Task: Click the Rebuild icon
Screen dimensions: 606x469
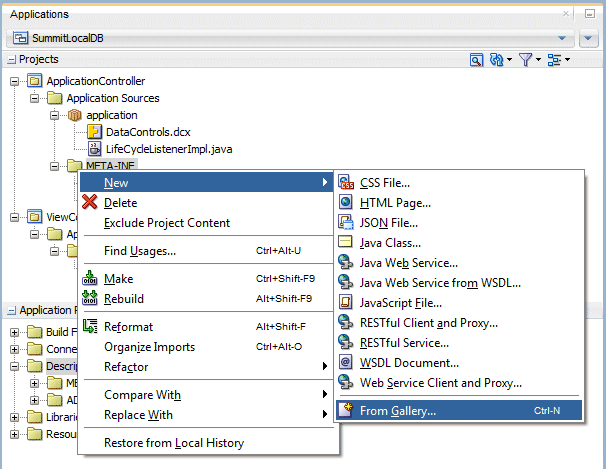Action: (90, 298)
